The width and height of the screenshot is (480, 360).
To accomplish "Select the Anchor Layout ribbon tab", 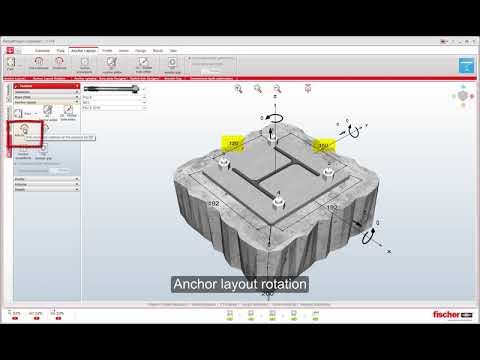I will pyautogui.click(x=83, y=51).
